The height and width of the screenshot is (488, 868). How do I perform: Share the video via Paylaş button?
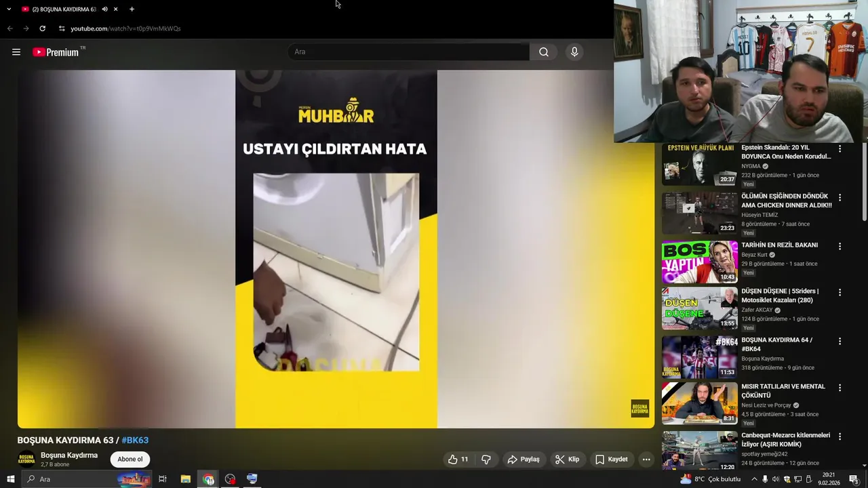point(524,460)
